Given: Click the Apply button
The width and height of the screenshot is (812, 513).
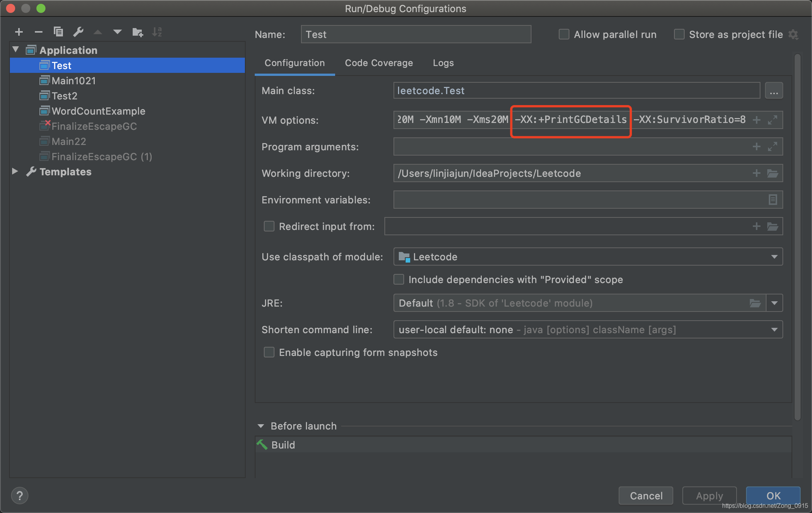Looking at the screenshot, I should click(x=709, y=496).
